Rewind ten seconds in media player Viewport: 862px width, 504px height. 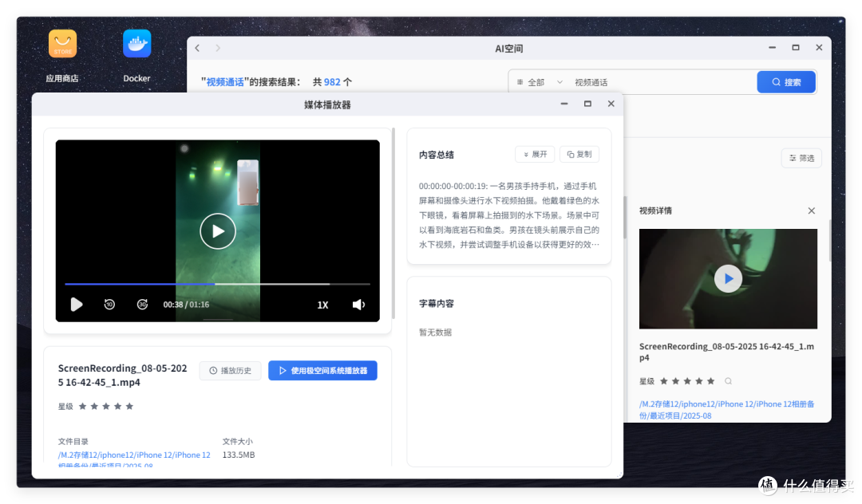(x=109, y=304)
